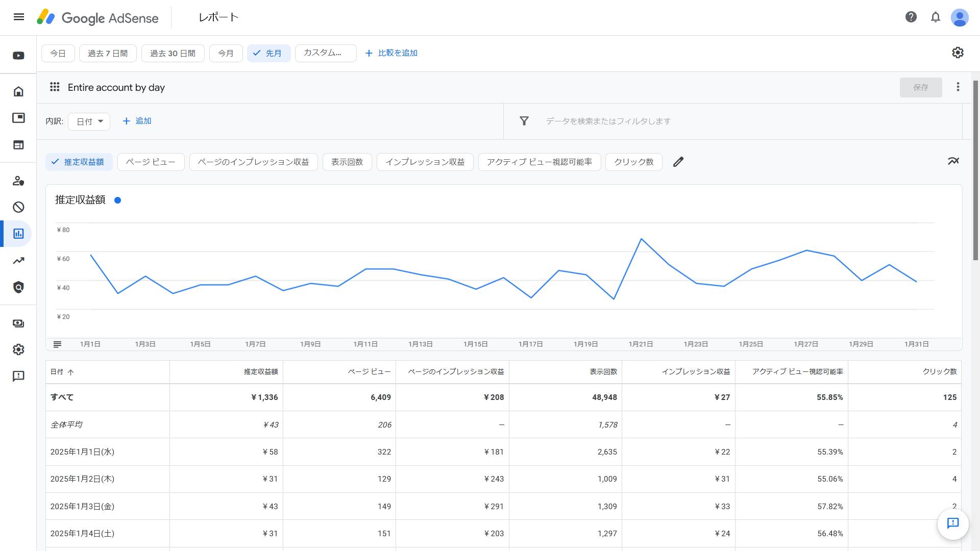Open the YouTube sidebar icon
This screenshot has height=551, width=980.
pyautogui.click(x=18, y=56)
